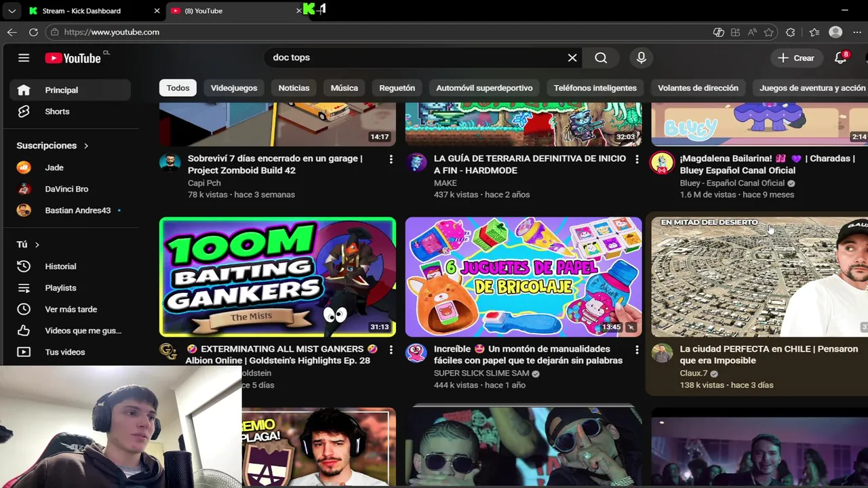The image size is (868, 488).
Task: Select the Videojuegos filter chip
Action: [x=234, y=88]
